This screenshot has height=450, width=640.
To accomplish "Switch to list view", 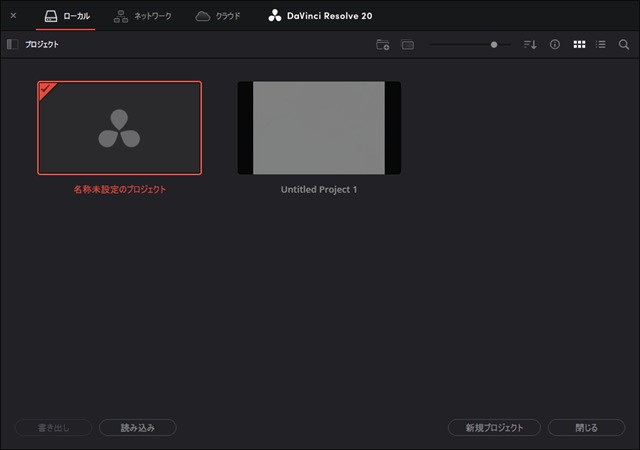I will [601, 45].
